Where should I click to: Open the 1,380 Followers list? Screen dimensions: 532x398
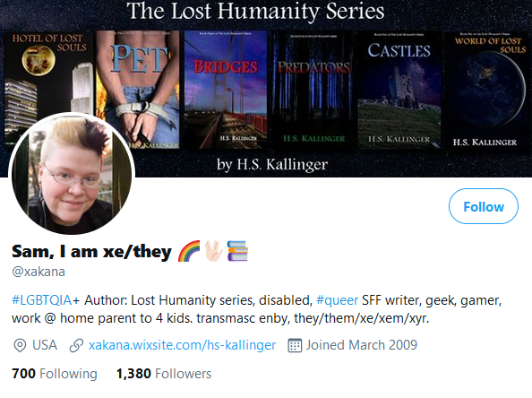pyautogui.click(x=164, y=374)
